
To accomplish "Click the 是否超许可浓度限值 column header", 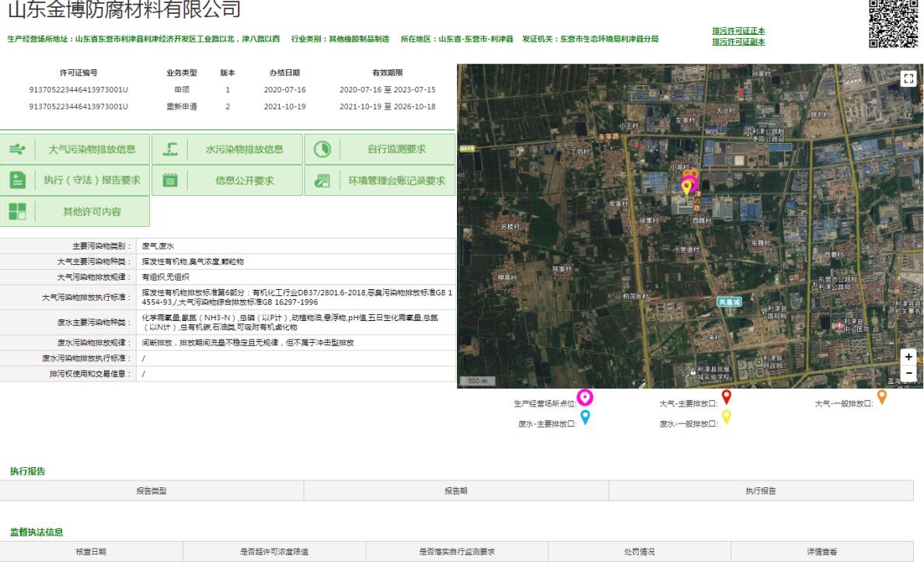I will [274, 552].
